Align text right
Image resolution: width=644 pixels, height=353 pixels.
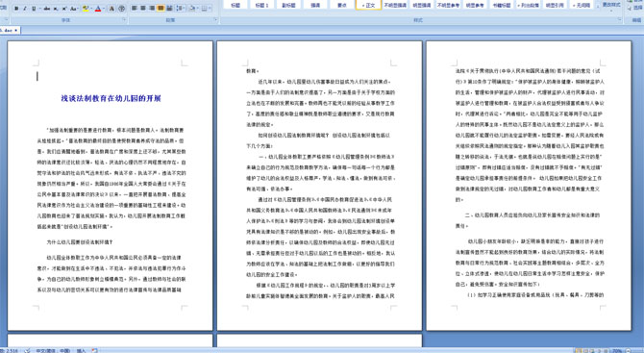tap(152, 8)
